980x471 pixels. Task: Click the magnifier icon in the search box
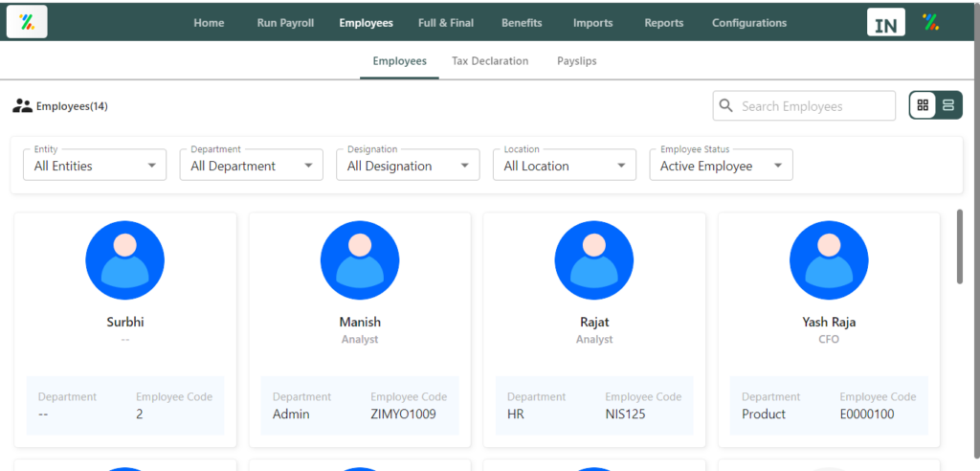coord(725,105)
